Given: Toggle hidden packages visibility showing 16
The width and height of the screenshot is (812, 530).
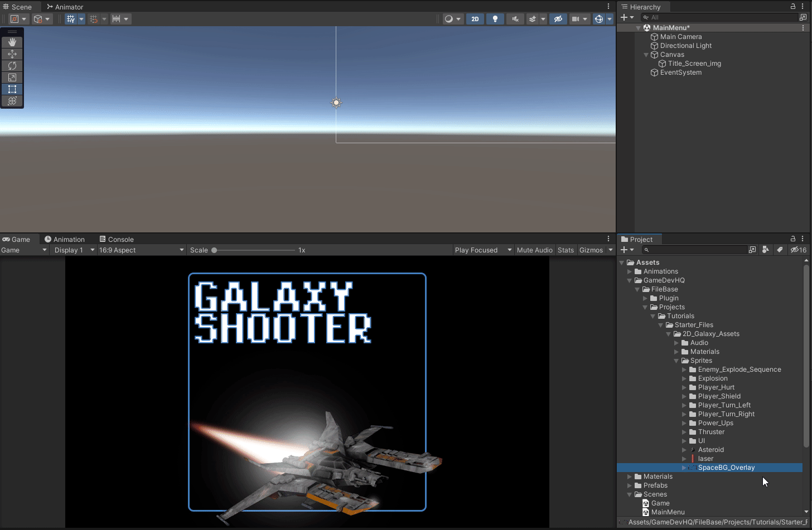Looking at the screenshot, I should tap(799, 250).
